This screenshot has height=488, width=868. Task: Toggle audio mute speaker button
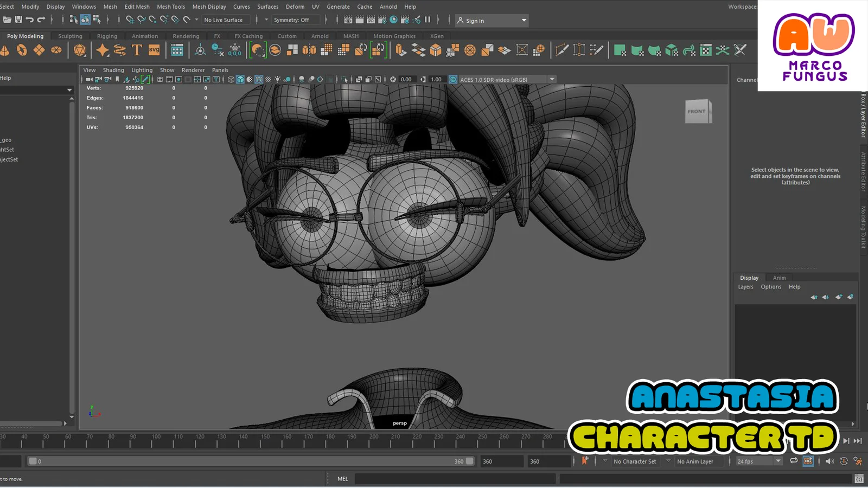pos(829,461)
